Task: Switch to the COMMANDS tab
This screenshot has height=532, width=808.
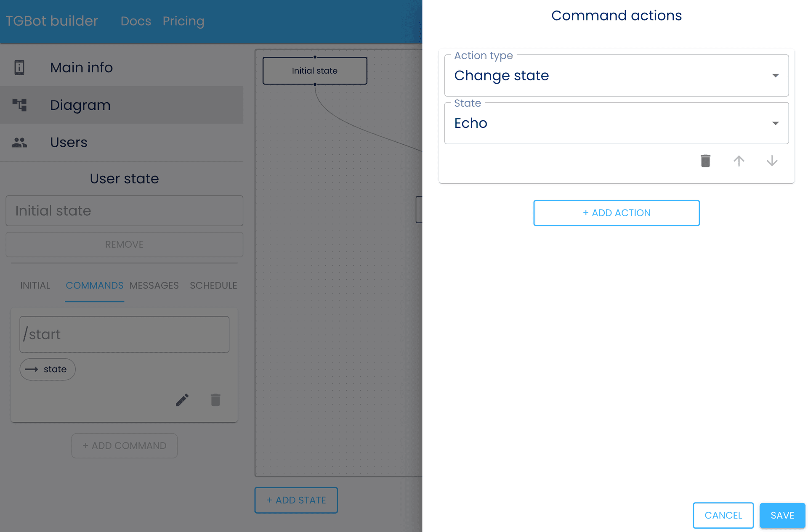Action: pos(94,285)
